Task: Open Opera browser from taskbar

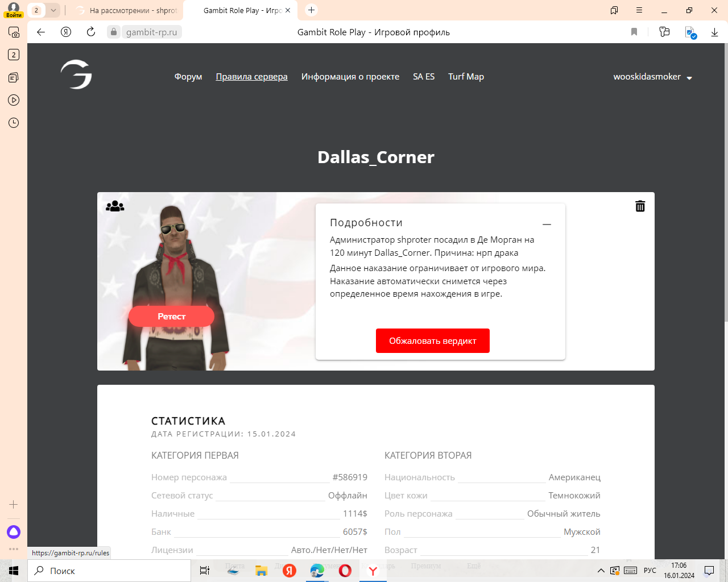Action: coord(345,571)
